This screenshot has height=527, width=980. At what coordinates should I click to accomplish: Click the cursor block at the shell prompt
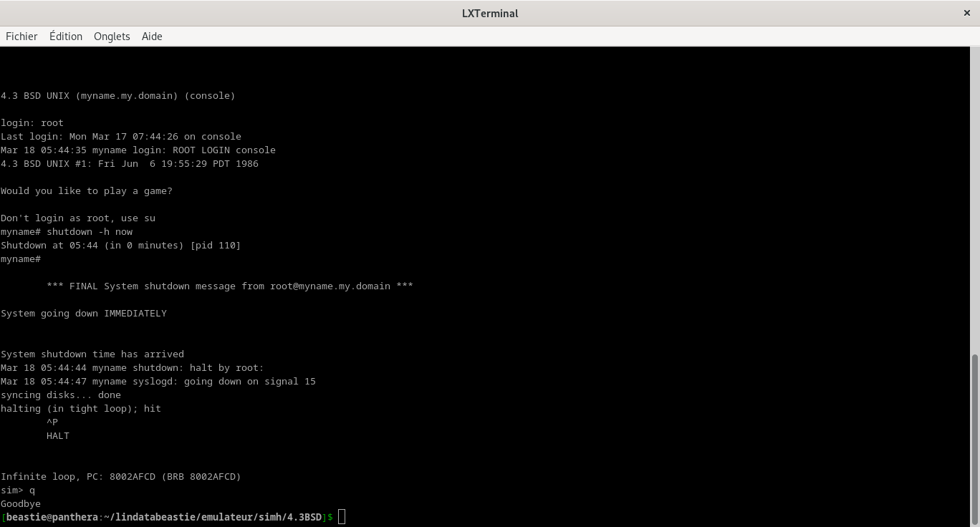(x=342, y=517)
